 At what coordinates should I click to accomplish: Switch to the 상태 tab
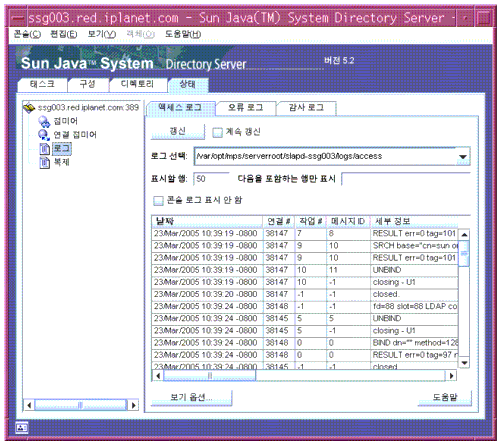[x=188, y=84]
